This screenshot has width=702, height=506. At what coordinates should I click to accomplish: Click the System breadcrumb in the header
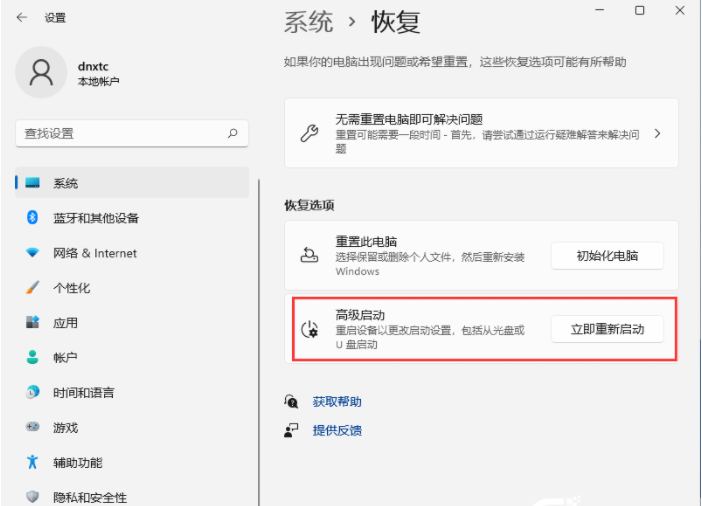coord(309,21)
